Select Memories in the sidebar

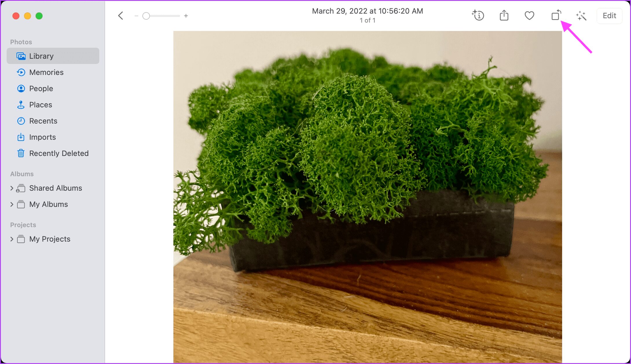pos(46,72)
